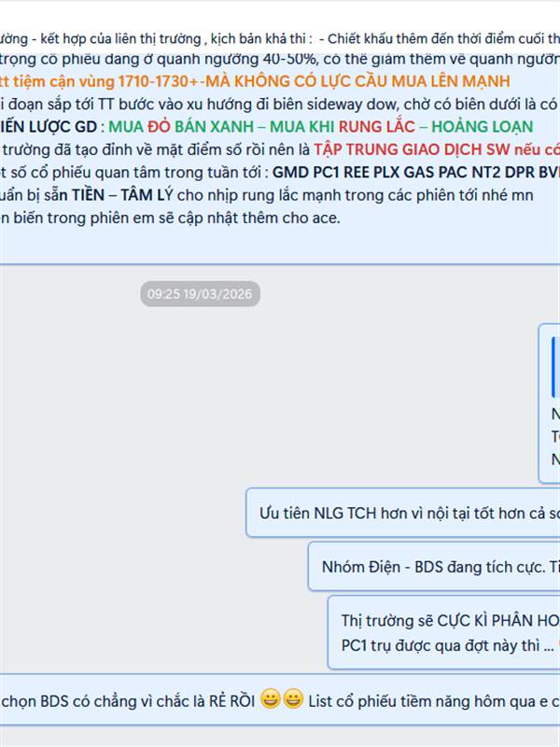Click the first grinning emoji after RẺ RỒI
Screen dimensions: 560x747
tap(270, 699)
